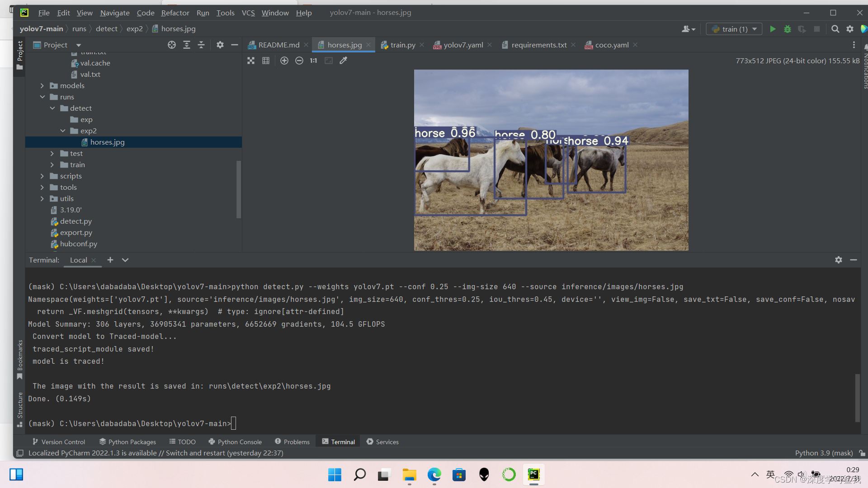Click the Run (green play) button
This screenshot has width=868, height=488.
773,29
